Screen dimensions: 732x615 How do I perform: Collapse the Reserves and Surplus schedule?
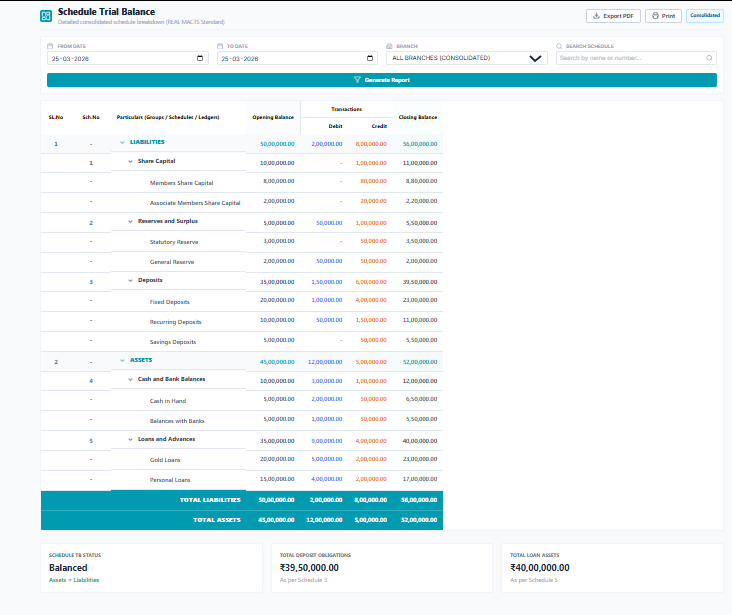pyautogui.click(x=130, y=221)
